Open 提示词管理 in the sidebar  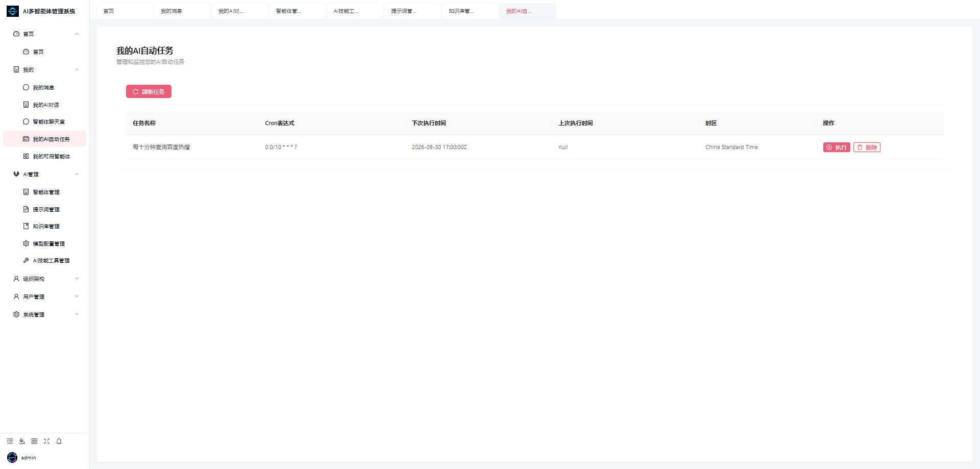click(44, 209)
